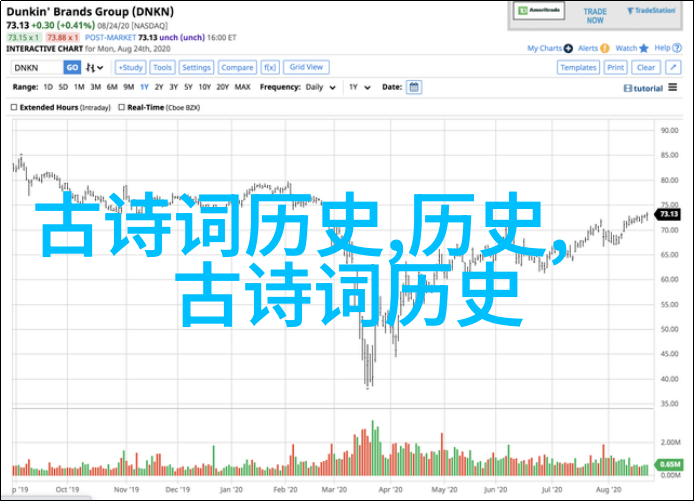Select the 6M range

[112, 87]
